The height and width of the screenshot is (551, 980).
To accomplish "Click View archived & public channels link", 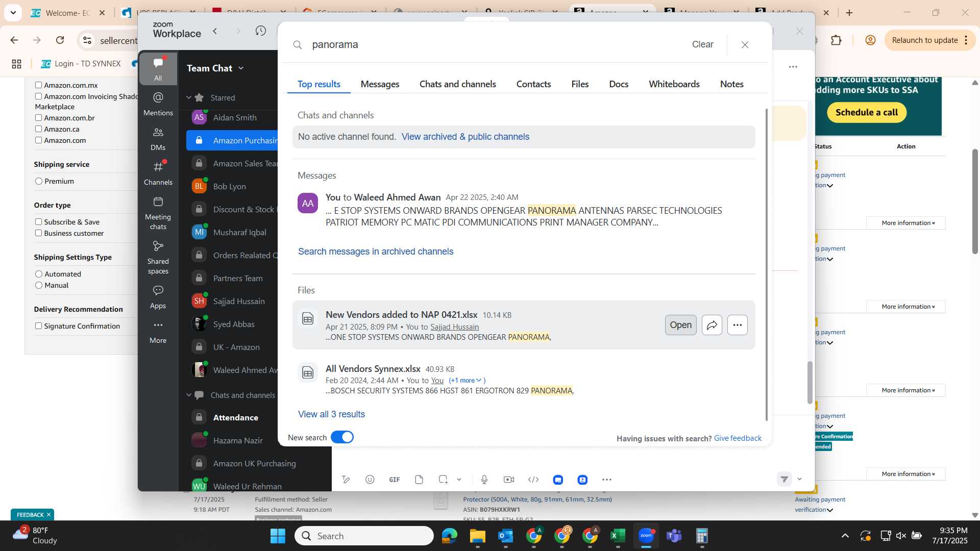I will point(465,137).
